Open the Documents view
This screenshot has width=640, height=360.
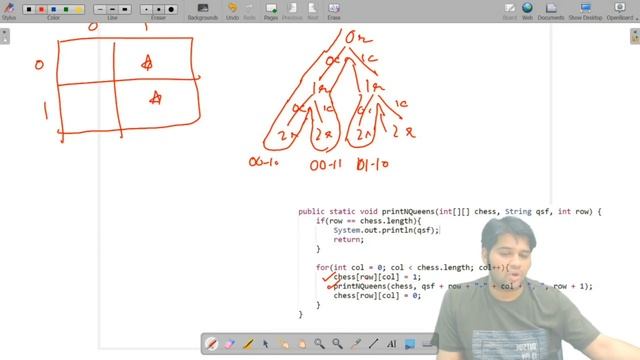point(551,11)
